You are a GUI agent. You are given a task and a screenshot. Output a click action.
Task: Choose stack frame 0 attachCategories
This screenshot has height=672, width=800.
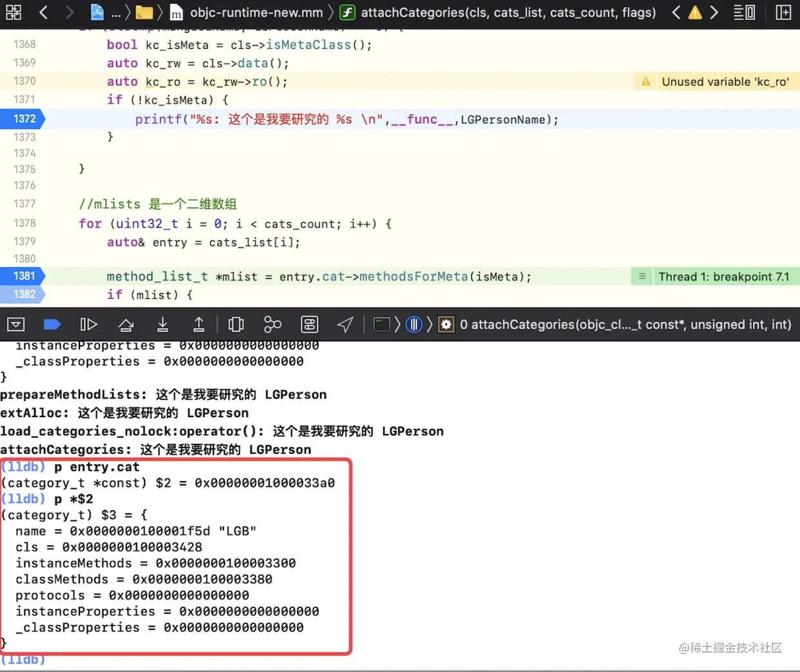point(625,324)
